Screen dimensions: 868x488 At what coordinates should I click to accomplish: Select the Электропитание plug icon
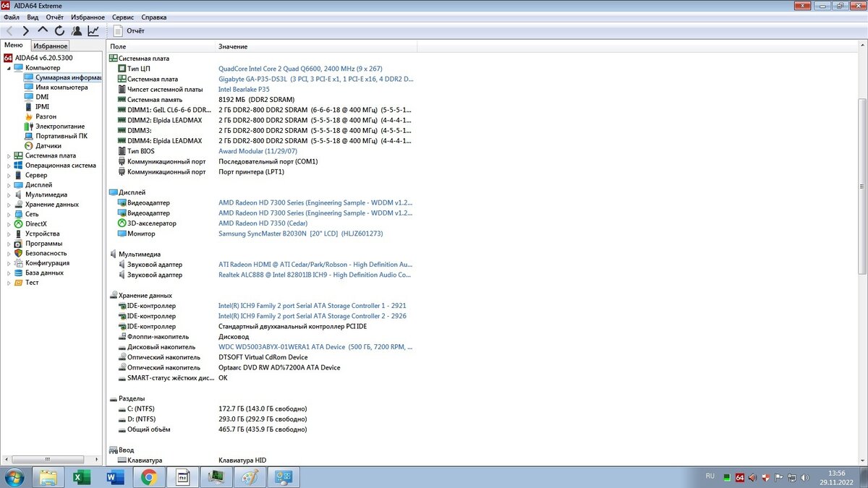[x=29, y=126]
